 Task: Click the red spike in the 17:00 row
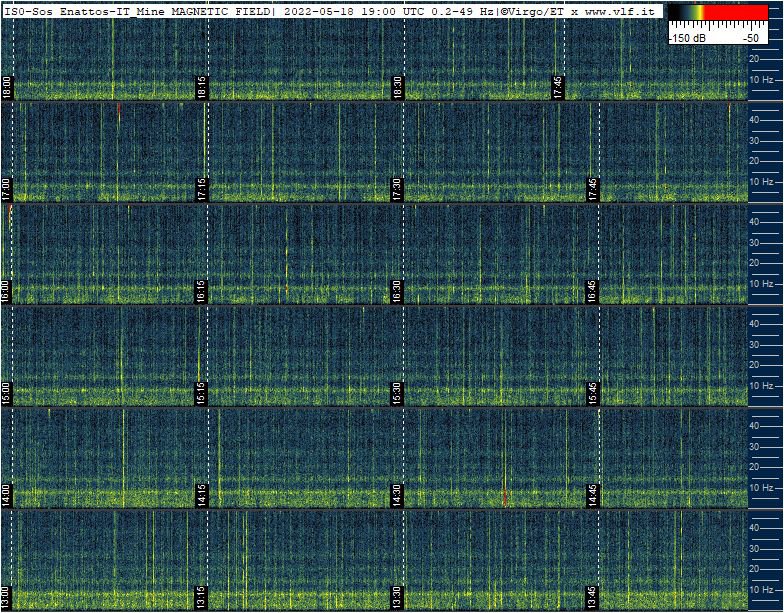pos(118,108)
